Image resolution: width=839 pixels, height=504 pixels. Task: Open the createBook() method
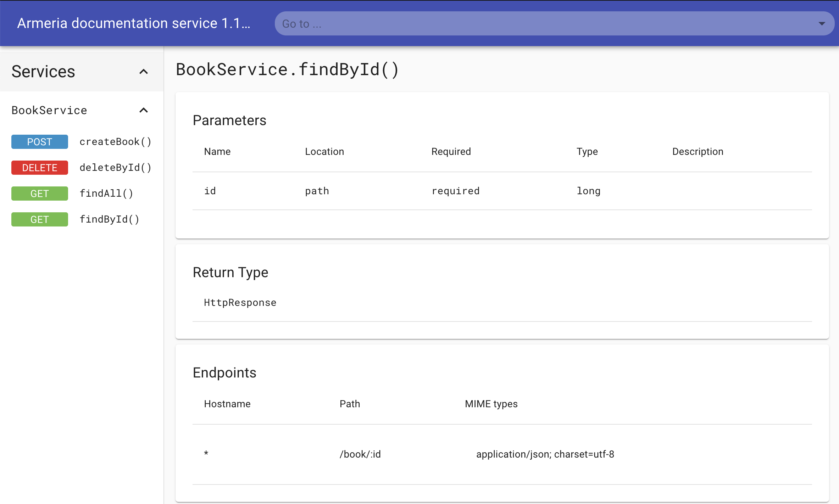(x=115, y=142)
